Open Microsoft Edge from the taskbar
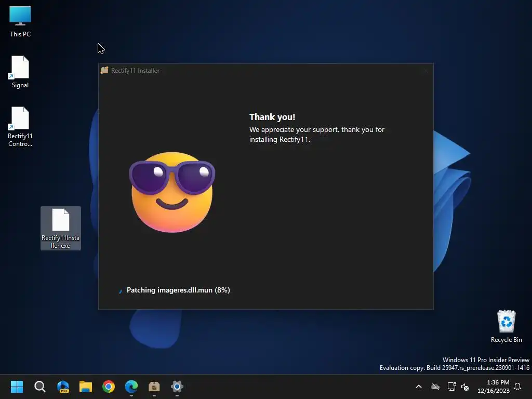This screenshot has width=532, height=399. point(131,387)
